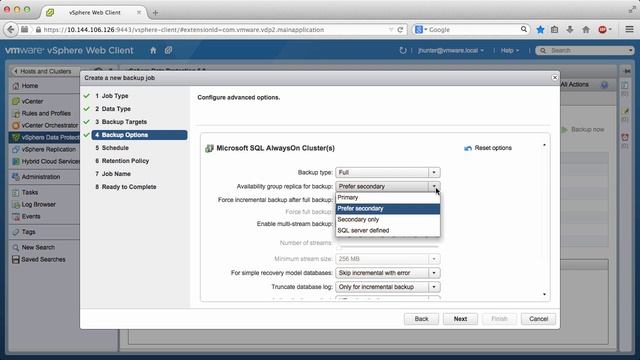The image size is (640, 360).
Task: Click the vCenter icon in navigator
Action: coord(16,101)
